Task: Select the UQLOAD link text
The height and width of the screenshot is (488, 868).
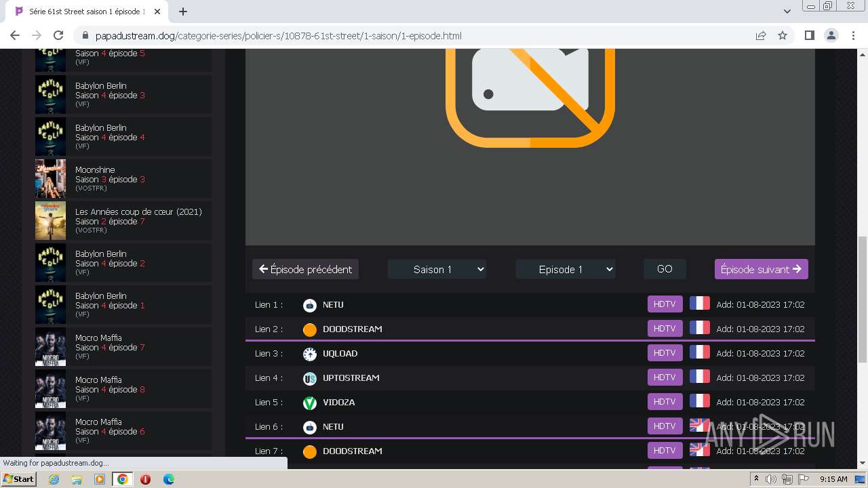Action: tap(340, 354)
